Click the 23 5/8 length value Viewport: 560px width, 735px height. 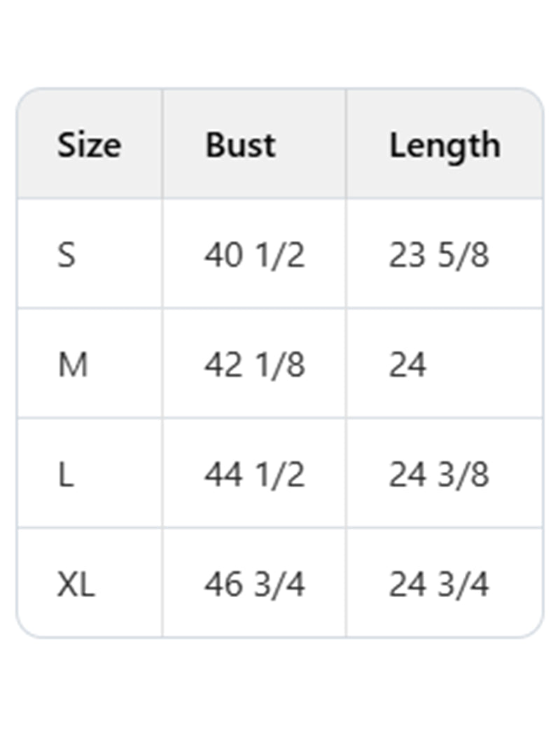pos(439,255)
